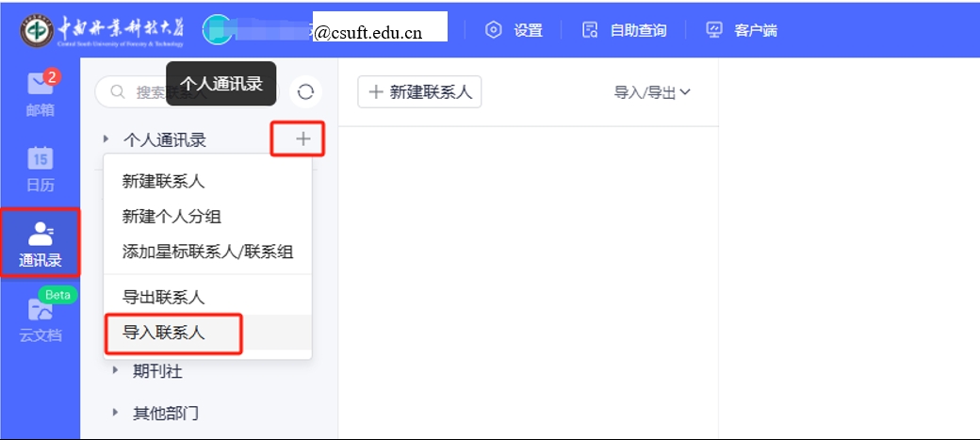This screenshot has width=980, height=440.
Task: Expand the 期刊社 department node
Action: tap(116, 370)
